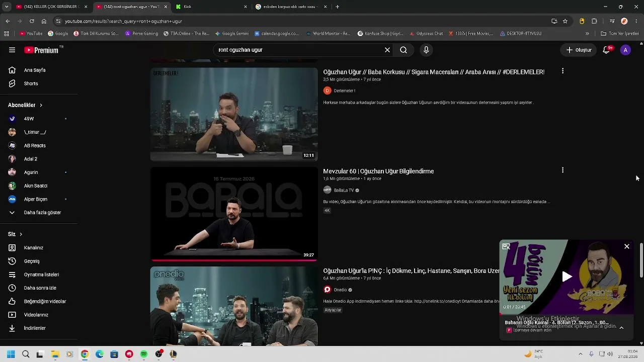
Task: Open options for the Baba Korkusu video
Action: point(562,71)
